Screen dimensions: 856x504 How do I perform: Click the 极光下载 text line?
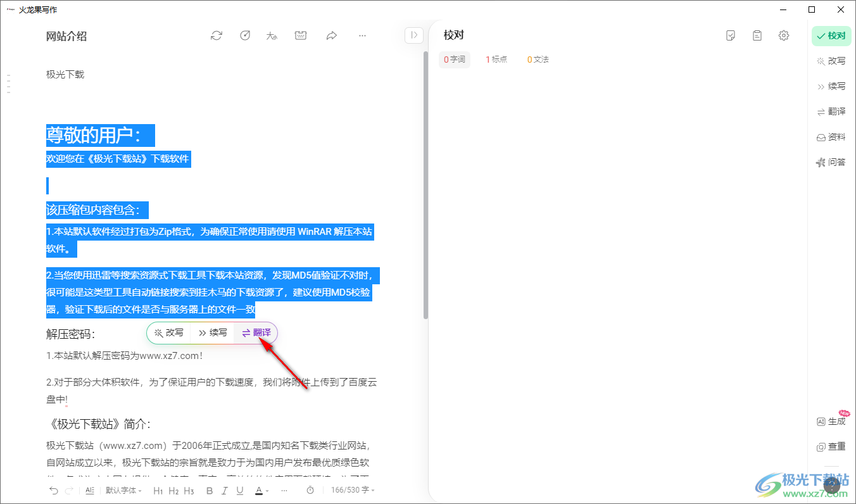click(65, 74)
